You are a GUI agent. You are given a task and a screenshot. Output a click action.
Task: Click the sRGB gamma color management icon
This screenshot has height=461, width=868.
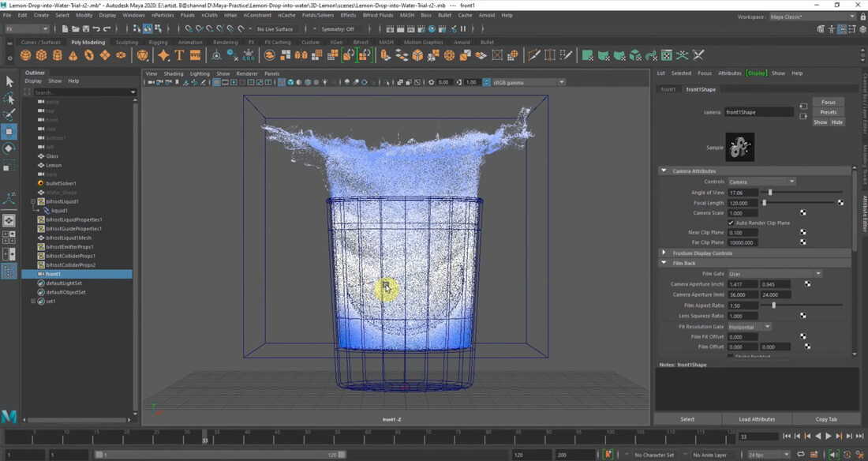click(487, 82)
